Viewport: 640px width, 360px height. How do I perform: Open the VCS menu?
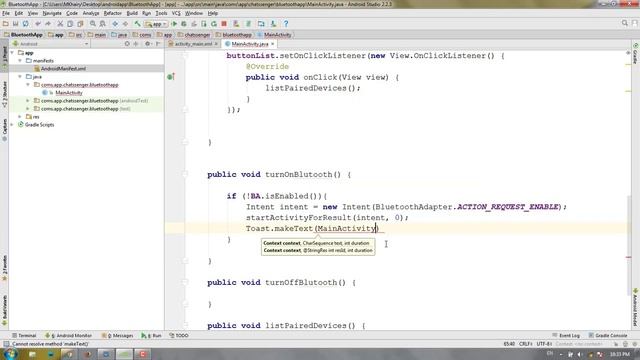tap(176, 13)
